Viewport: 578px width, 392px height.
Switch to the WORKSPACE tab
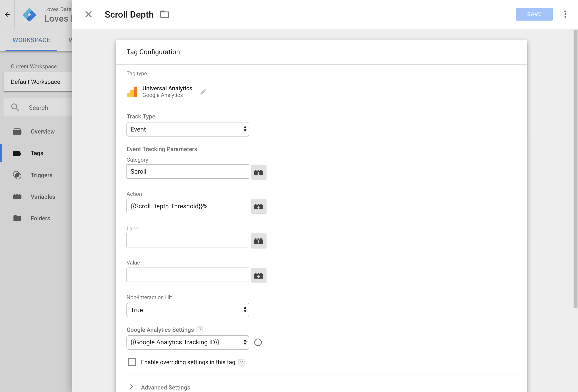(x=31, y=40)
